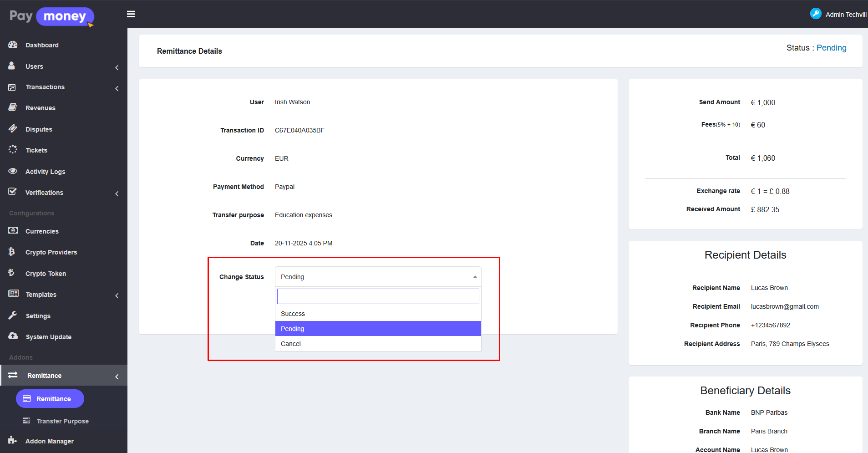Click the Pay money logo link
868x453 pixels.
pyautogui.click(x=51, y=17)
